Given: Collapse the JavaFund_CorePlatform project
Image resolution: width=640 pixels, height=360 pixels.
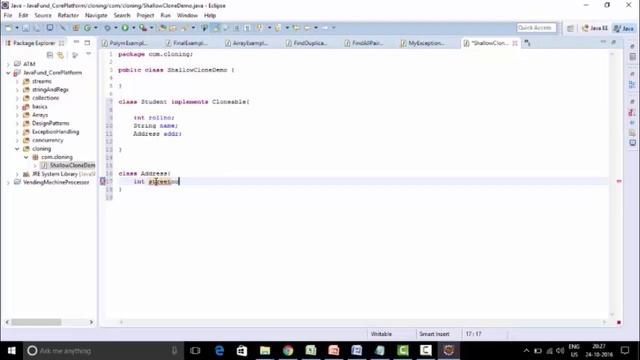Looking at the screenshot, I should 8,73.
